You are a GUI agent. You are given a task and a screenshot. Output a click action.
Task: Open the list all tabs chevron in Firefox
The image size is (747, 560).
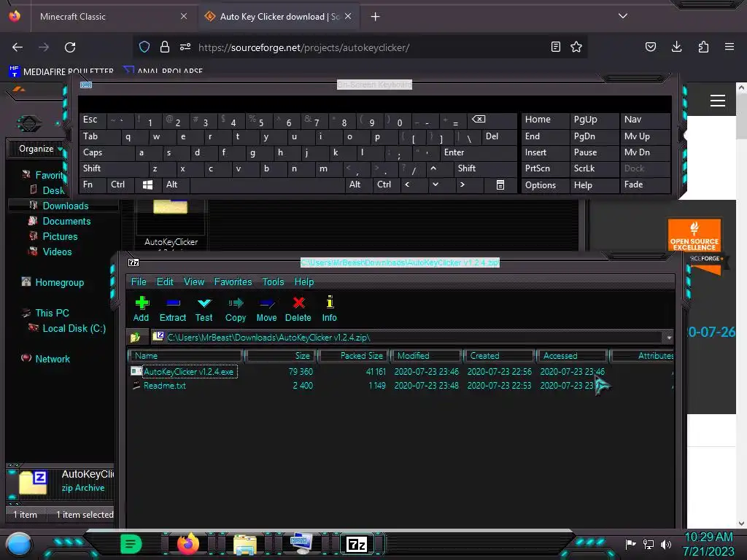pyautogui.click(x=623, y=16)
